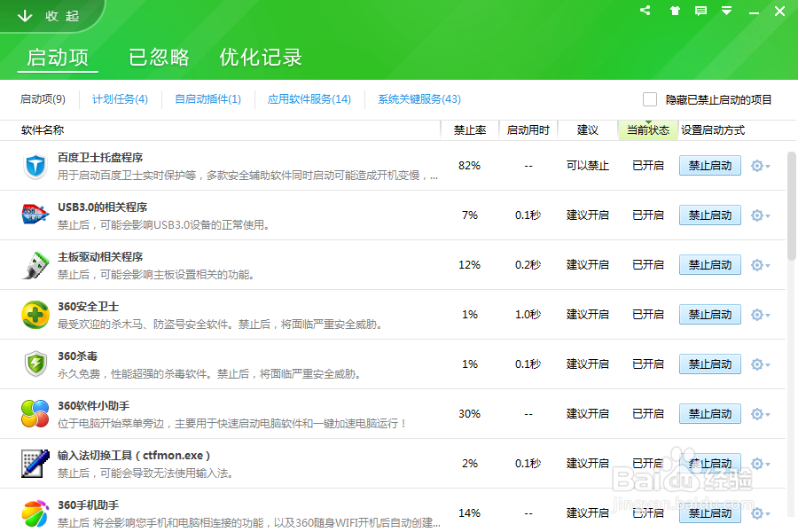798x532 pixels.
Task: Disable startup for 360杀毒
Action: coord(710,364)
